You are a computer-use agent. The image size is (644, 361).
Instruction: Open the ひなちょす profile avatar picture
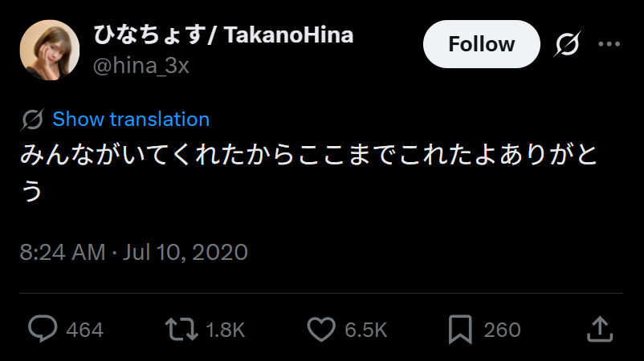click(49, 50)
